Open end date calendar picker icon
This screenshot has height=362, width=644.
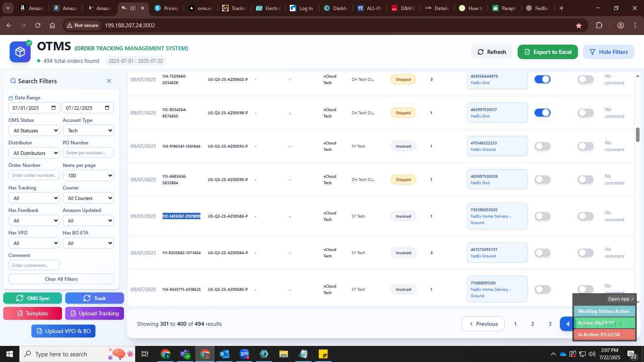coord(107,108)
